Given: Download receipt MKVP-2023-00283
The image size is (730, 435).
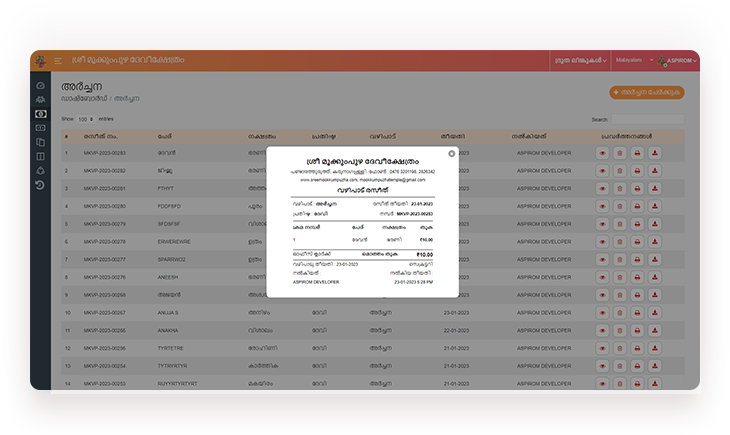Looking at the screenshot, I should pos(655,153).
